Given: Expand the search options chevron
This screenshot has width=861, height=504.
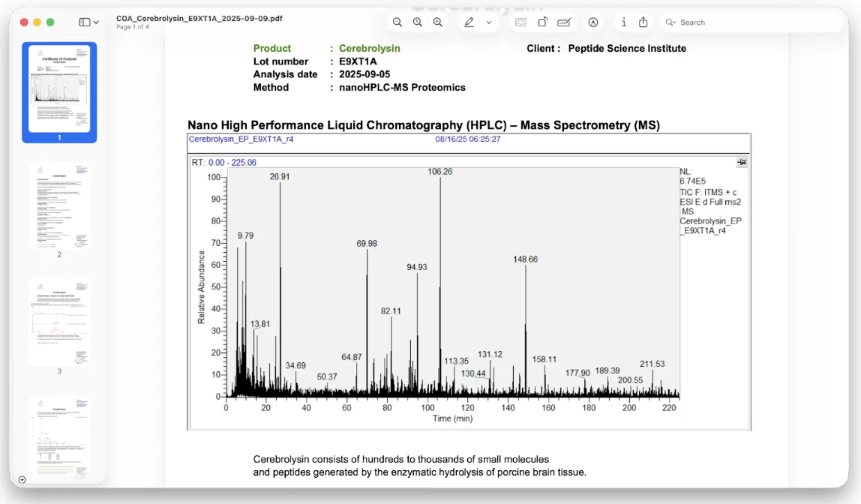Looking at the screenshot, I should pyautogui.click(x=670, y=22).
